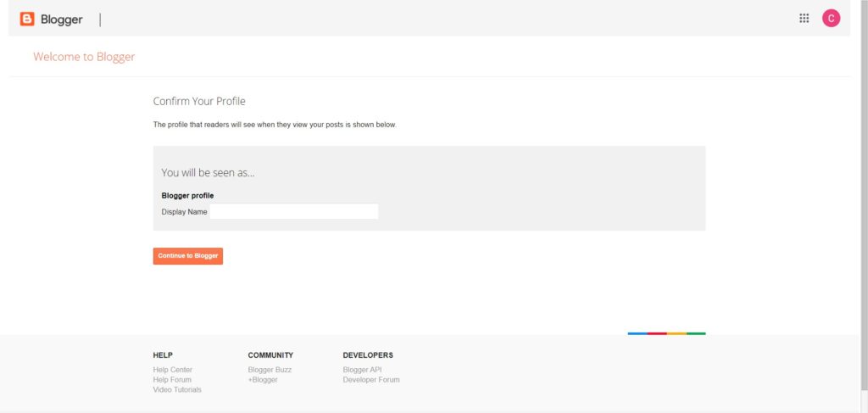Open the Help Forum link
868x413 pixels.
(x=172, y=380)
